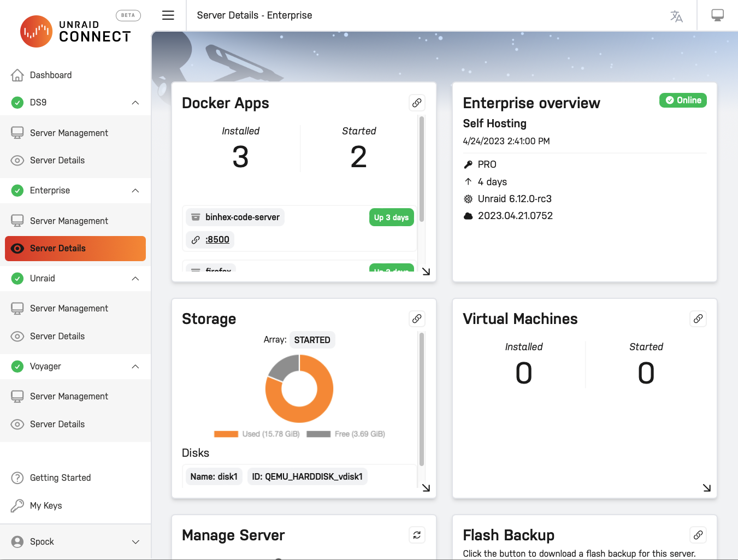Collapse the Voyager server group

pyautogui.click(x=135, y=367)
